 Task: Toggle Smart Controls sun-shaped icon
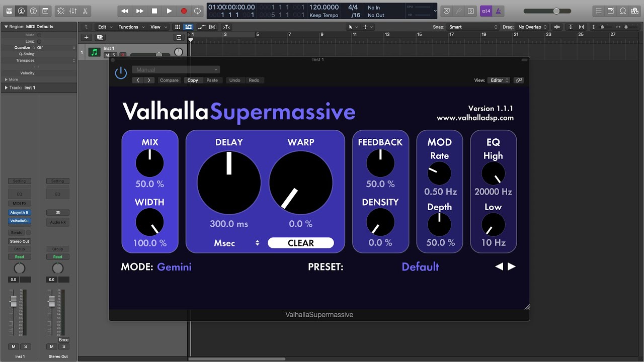[x=61, y=11]
